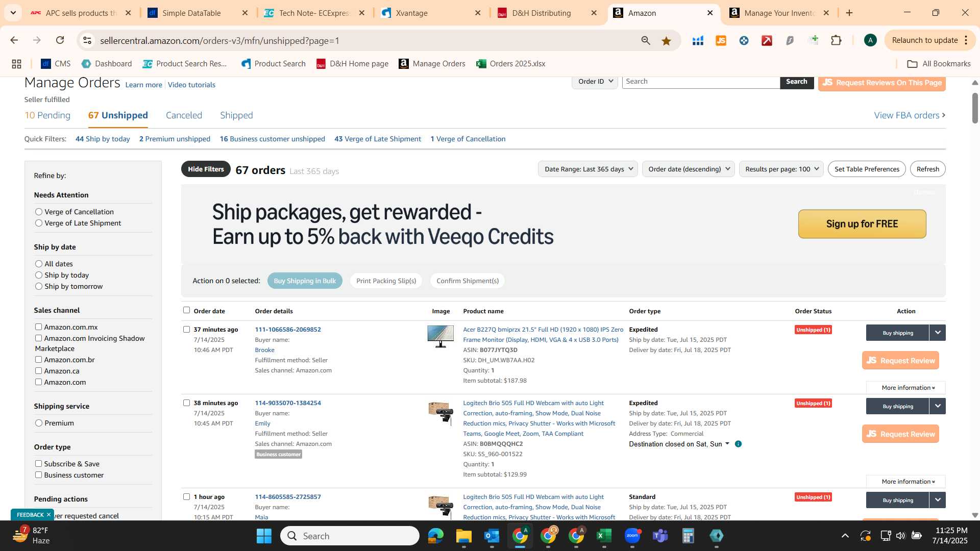
Task: Close the FEEDBACK widget
Action: pyautogui.click(x=48, y=515)
